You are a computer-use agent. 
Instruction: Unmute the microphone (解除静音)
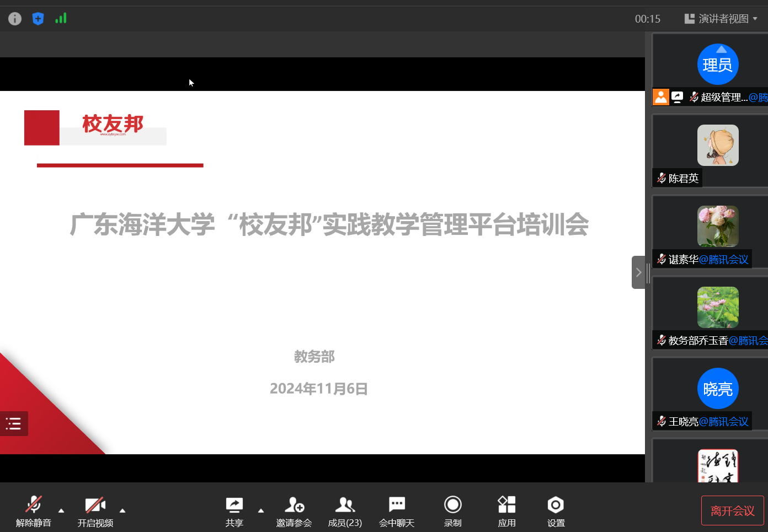coord(33,511)
